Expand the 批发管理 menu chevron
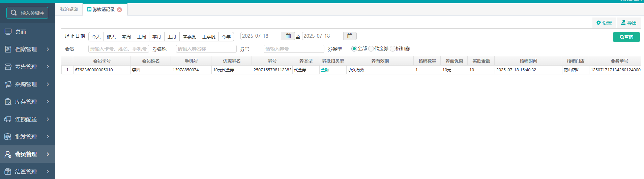This screenshot has height=179, width=644. pos(48,137)
